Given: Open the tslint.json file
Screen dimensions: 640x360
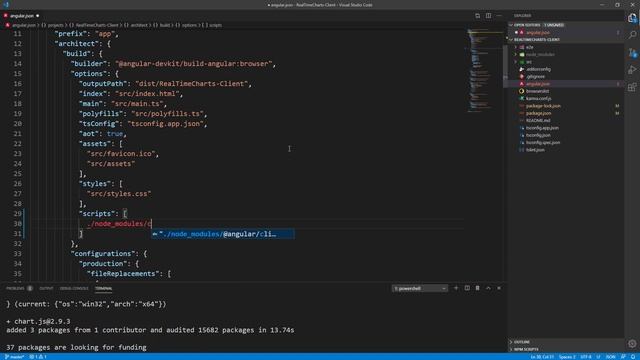Looking at the screenshot, I should (535, 150).
